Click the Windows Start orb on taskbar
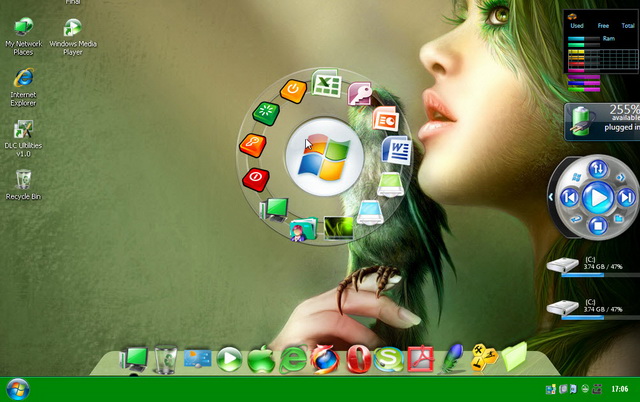 coord(18,389)
